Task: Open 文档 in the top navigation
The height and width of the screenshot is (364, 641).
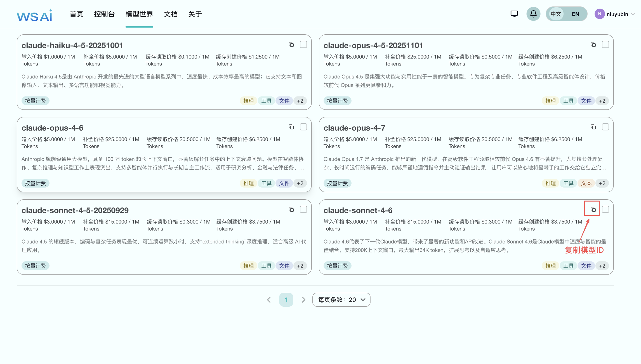Action: (171, 14)
